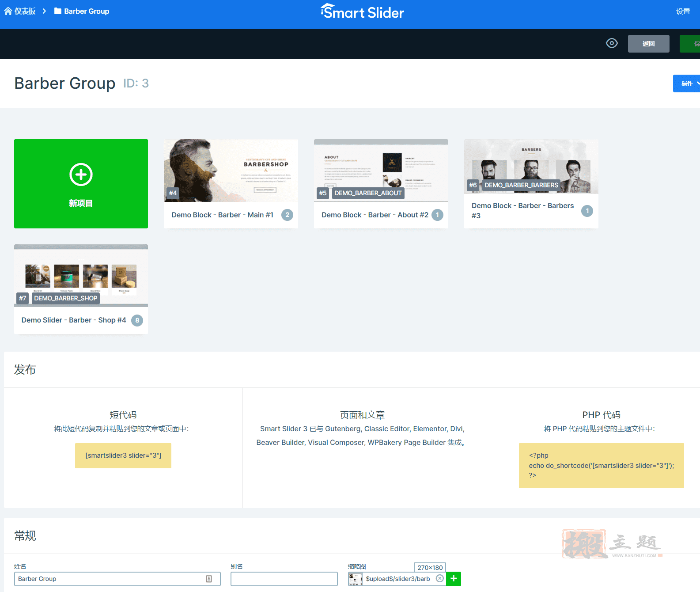Click the plus icon for new project

pyautogui.click(x=81, y=175)
